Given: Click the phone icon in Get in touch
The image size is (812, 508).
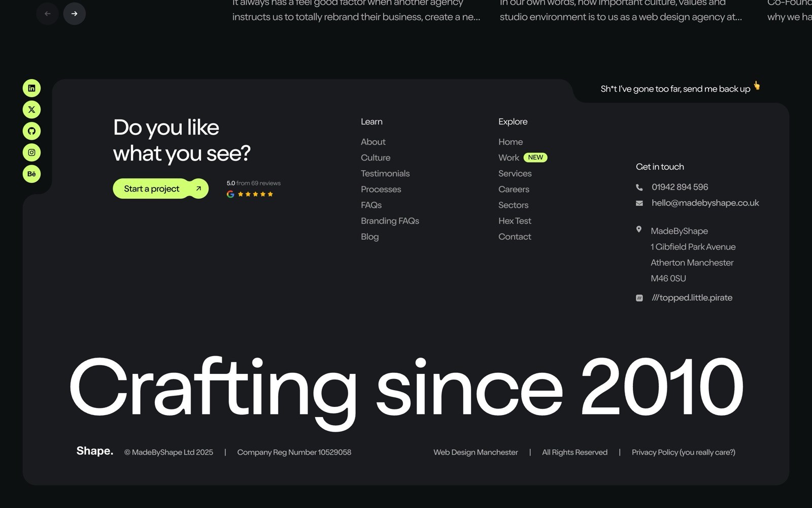Looking at the screenshot, I should tap(639, 187).
